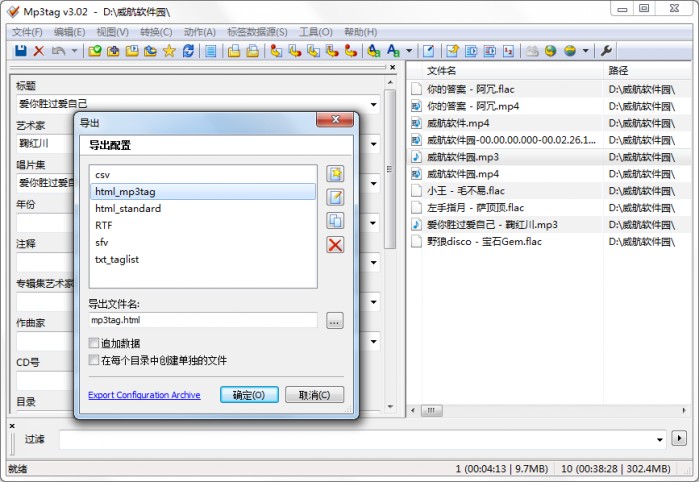Click the wrench Options toolbar icon
This screenshot has width=699, height=482.
tap(606, 51)
